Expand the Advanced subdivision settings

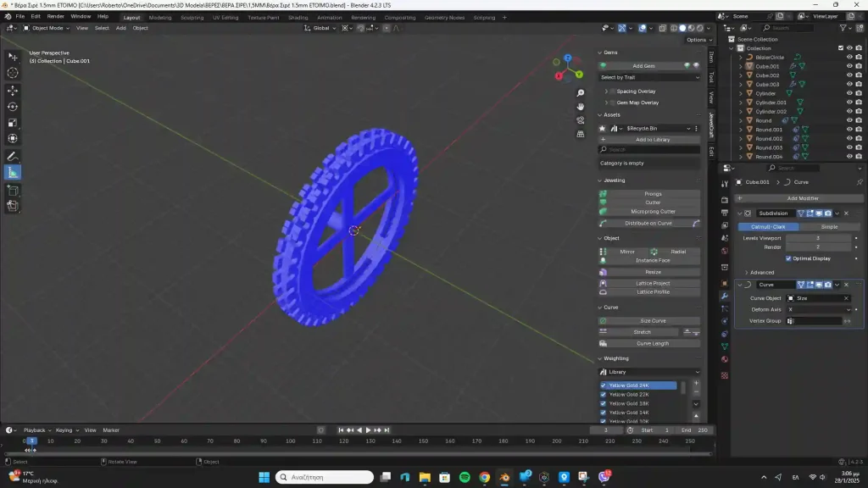click(746, 272)
